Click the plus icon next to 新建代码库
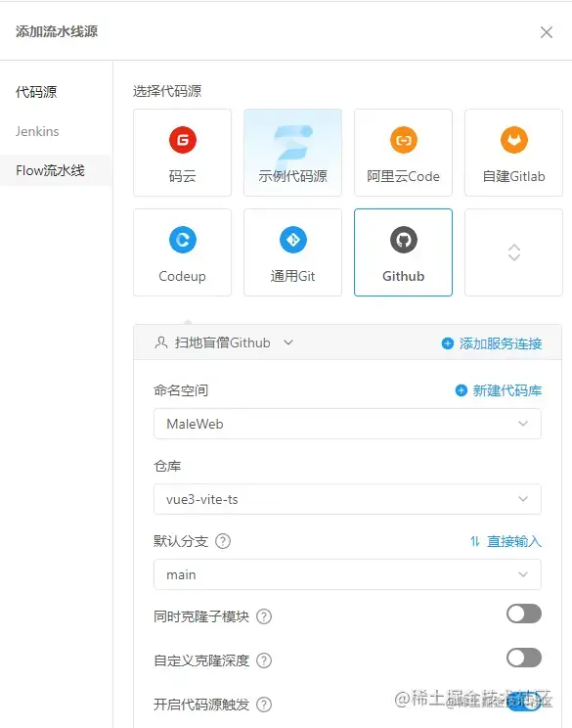572x728 pixels. [x=461, y=390]
